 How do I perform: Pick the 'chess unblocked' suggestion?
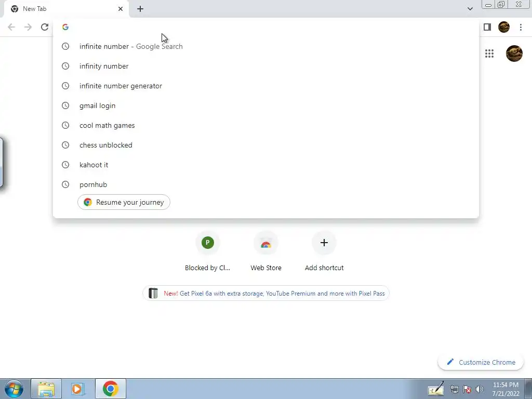click(266, 145)
